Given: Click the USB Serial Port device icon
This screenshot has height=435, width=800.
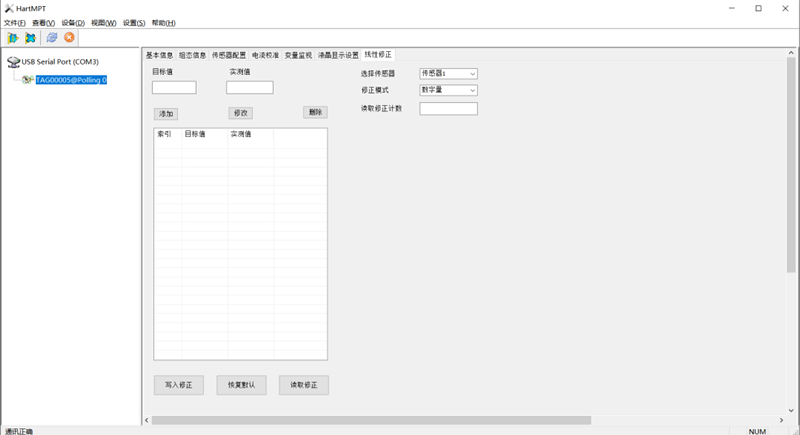Looking at the screenshot, I should (x=13, y=62).
